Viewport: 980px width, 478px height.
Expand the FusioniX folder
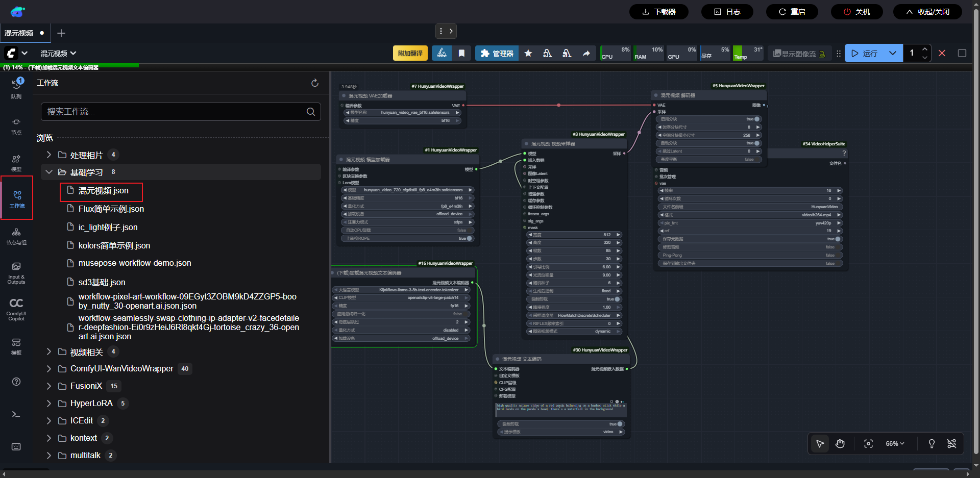click(x=49, y=386)
